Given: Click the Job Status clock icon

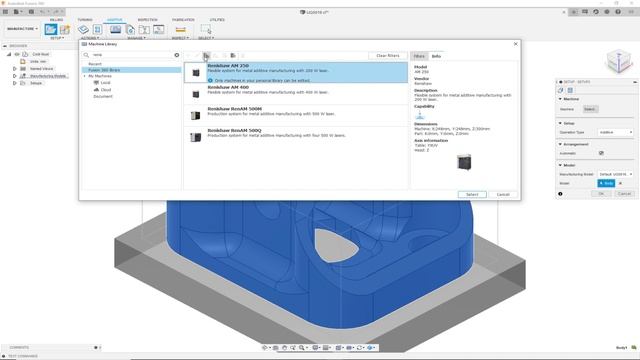Looking at the screenshot, I should point(596,12).
